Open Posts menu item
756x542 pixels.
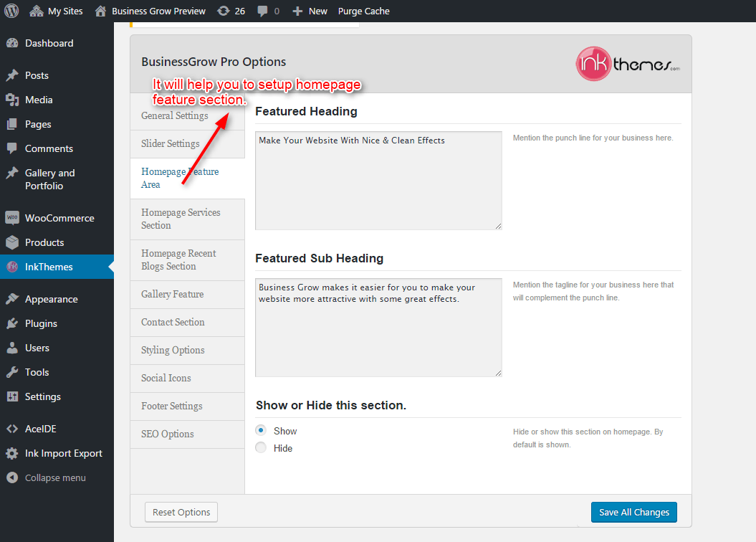click(x=57, y=75)
